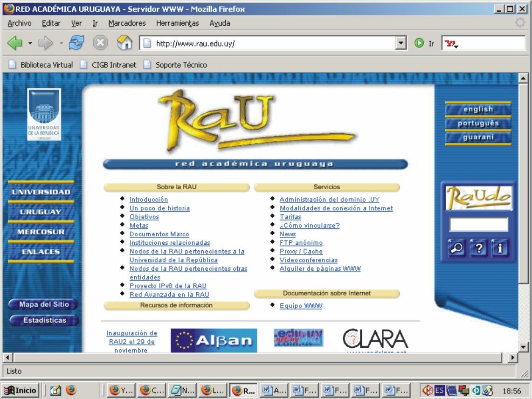
Task: Click the RAUdo search input field
Action: tap(478, 225)
